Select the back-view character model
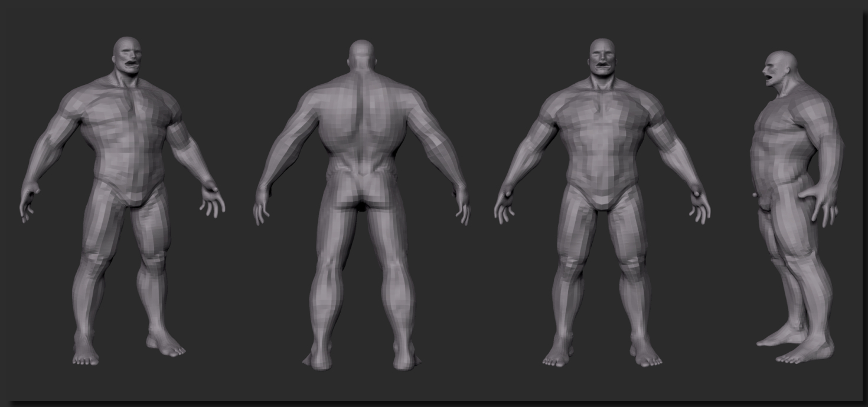This screenshot has width=868, height=407. (362, 205)
